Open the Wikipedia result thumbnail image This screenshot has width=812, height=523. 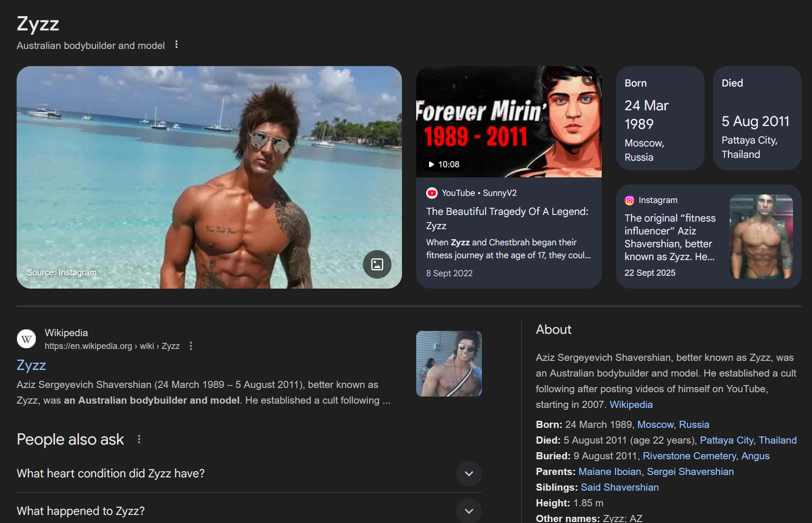coord(449,364)
